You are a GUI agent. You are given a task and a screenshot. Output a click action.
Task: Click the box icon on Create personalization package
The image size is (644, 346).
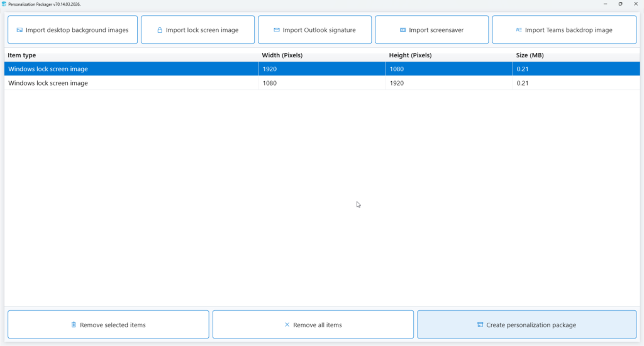pos(480,325)
